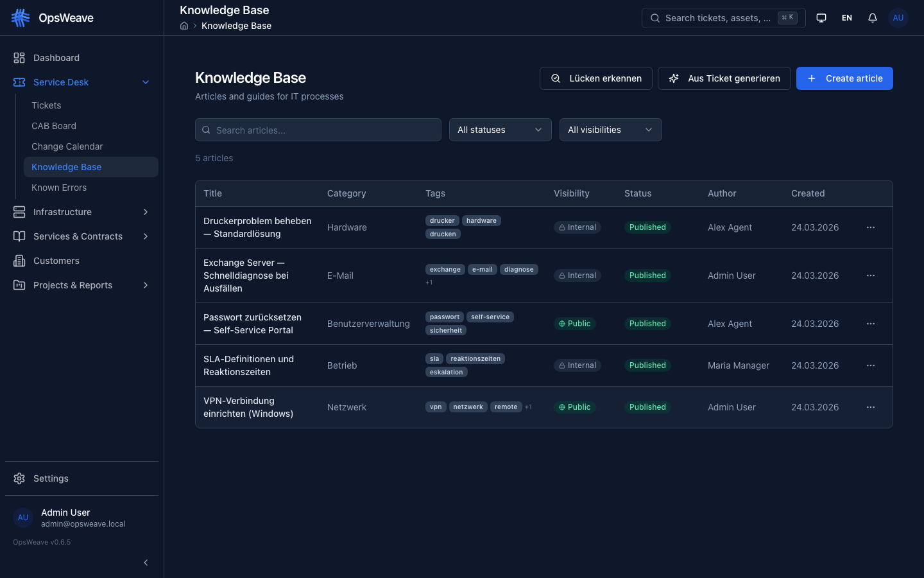Click the Customers sidebar icon

pyautogui.click(x=19, y=261)
